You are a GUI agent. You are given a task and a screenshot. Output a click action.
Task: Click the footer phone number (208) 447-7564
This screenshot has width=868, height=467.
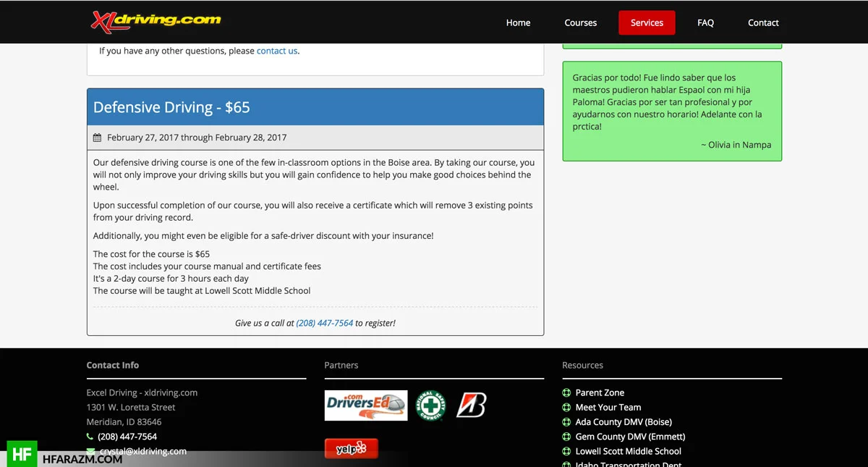pos(127,437)
